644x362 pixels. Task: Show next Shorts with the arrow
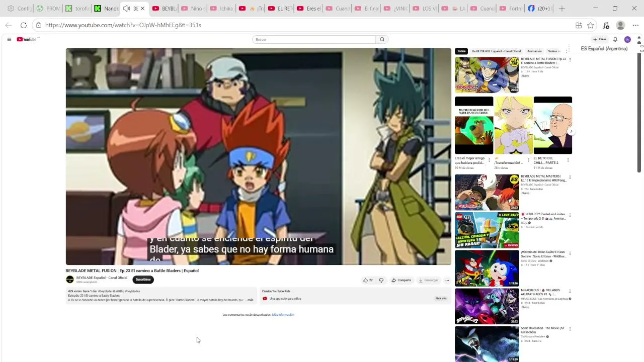click(571, 131)
